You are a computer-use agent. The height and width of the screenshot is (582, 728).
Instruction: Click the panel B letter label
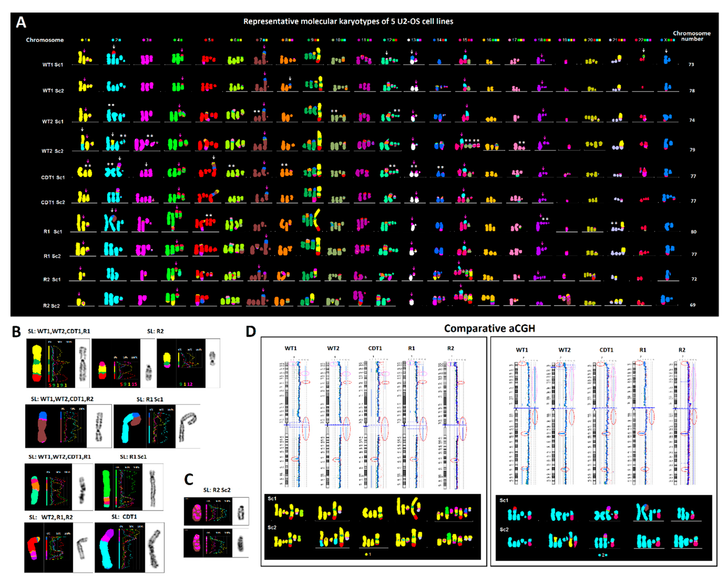pyautogui.click(x=17, y=332)
